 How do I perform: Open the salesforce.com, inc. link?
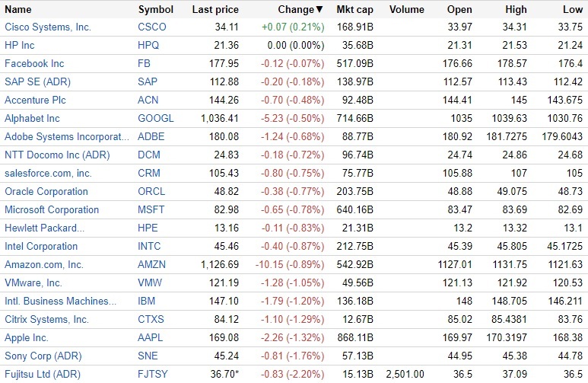coord(48,174)
